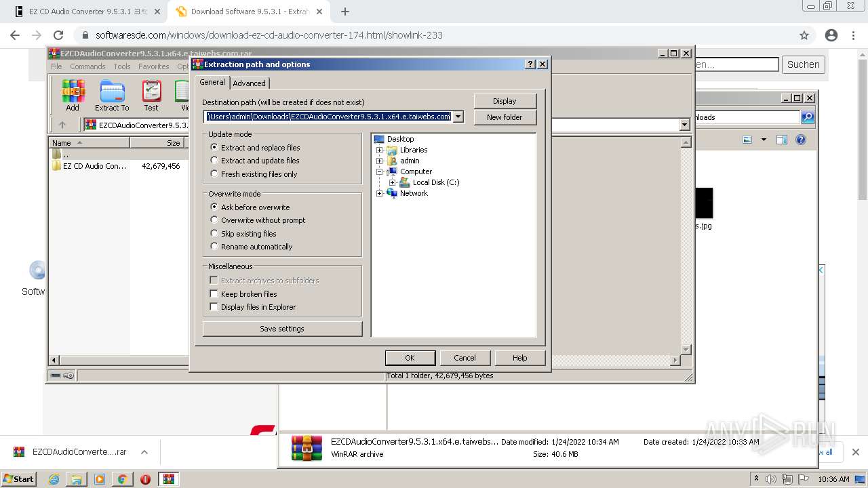This screenshot has height=488, width=868.
Task: Open the Explorer help icon
Action: point(801,140)
